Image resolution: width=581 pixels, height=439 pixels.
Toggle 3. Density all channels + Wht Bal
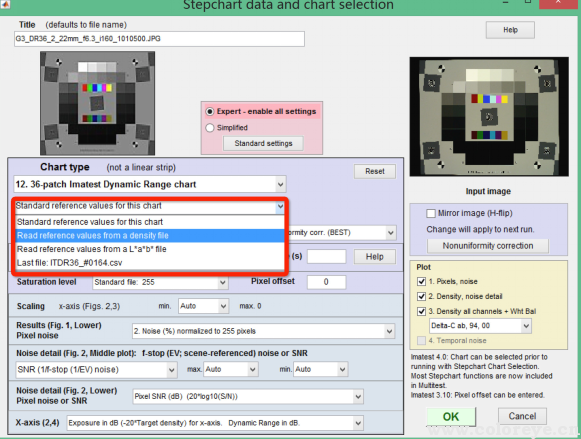point(421,311)
